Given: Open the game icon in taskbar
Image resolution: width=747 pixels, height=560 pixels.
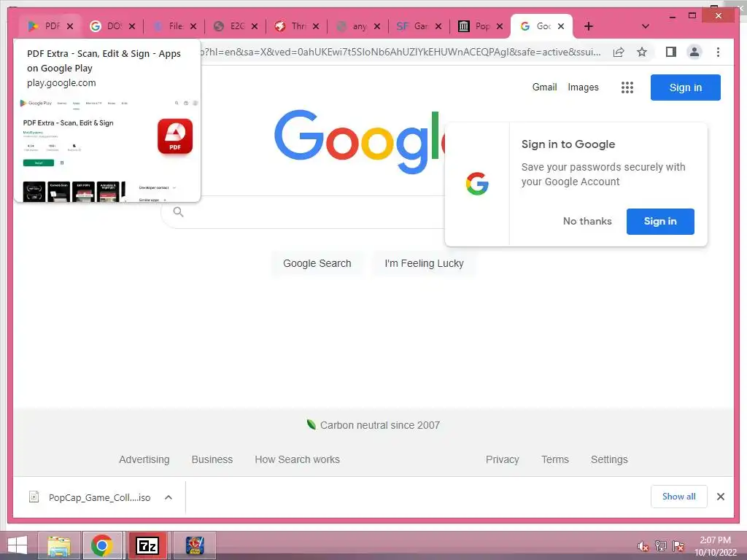Looking at the screenshot, I should click(x=194, y=545).
